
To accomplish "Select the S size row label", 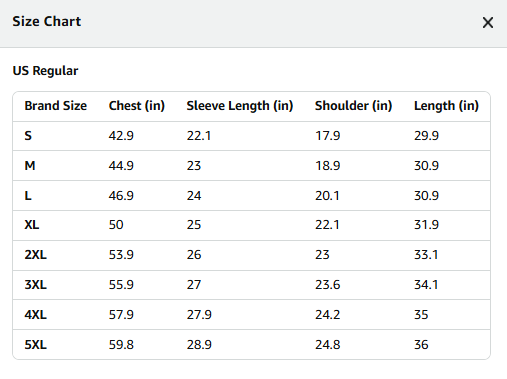I will click(x=28, y=136).
